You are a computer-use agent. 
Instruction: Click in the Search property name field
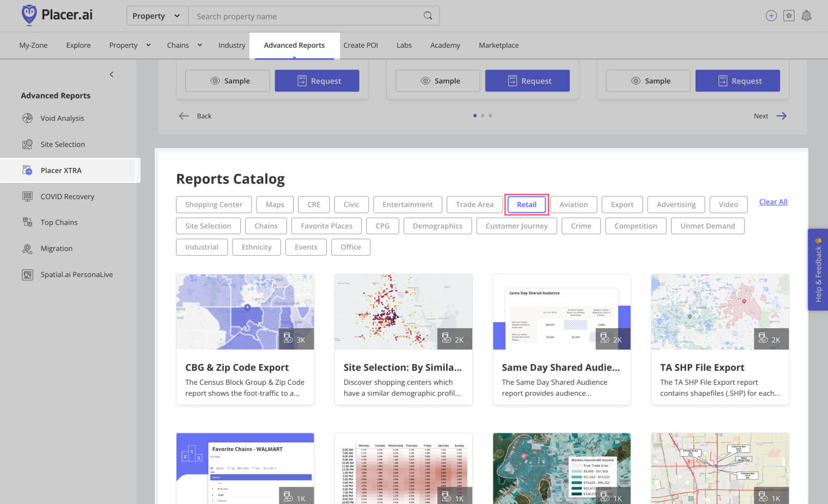click(x=314, y=16)
